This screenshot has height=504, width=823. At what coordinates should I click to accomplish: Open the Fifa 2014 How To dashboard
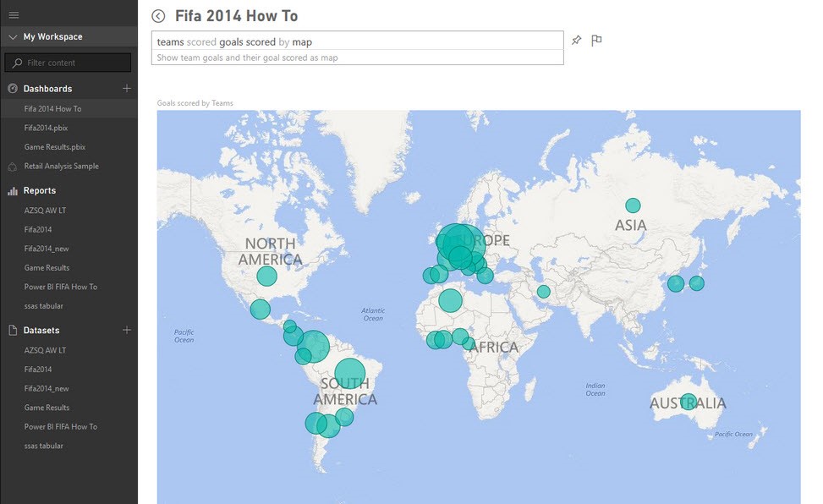click(52, 109)
